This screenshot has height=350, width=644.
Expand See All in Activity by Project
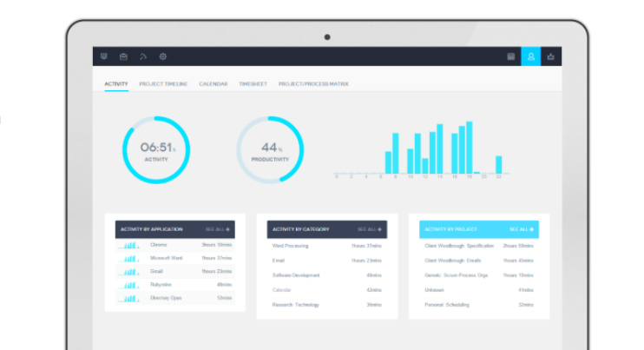click(x=522, y=229)
